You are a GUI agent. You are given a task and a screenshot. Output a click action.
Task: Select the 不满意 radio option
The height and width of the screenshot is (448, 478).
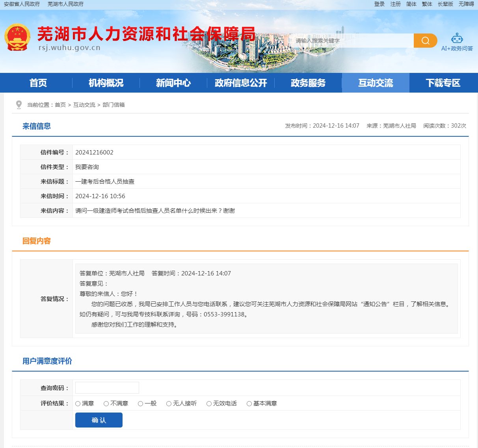pos(106,403)
